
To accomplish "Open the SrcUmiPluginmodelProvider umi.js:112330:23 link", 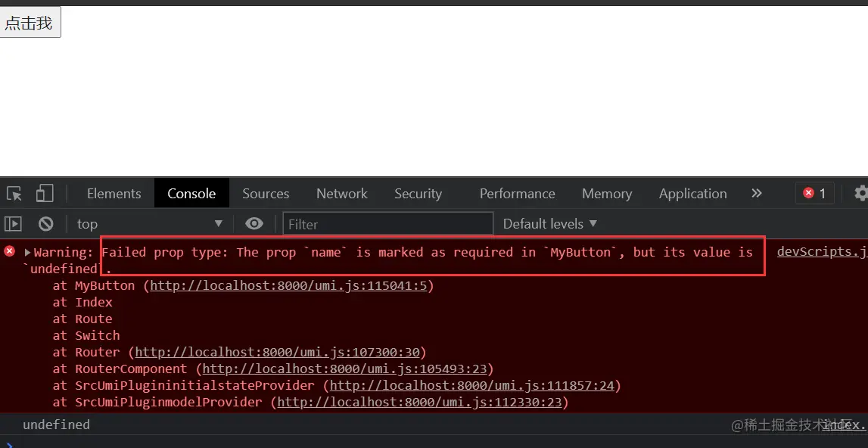I will coord(420,402).
